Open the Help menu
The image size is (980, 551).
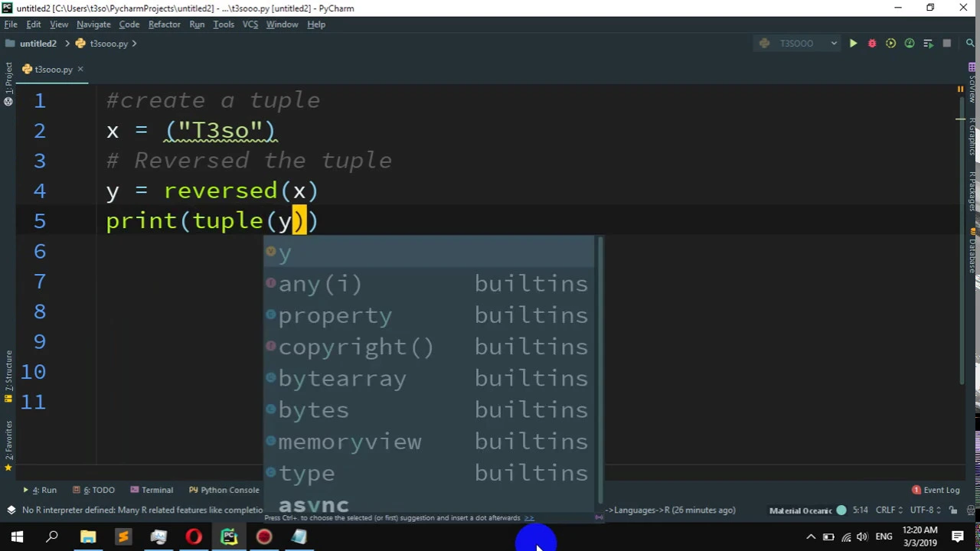click(316, 24)
